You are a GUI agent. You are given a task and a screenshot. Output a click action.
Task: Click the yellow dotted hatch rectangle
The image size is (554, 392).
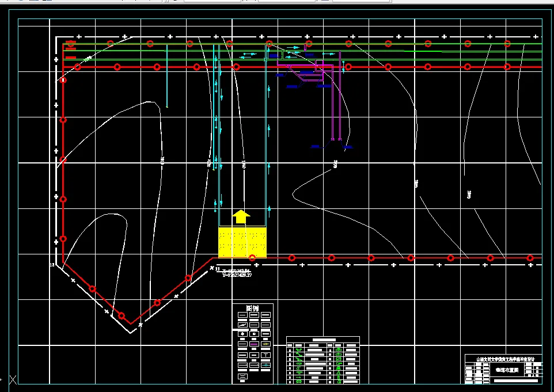[242, 242]
